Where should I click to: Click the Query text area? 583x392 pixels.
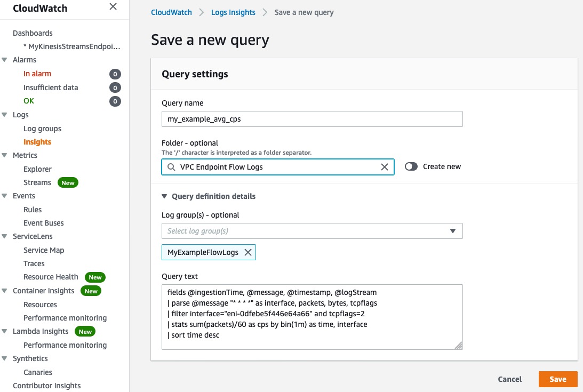pyautogui.click(x=312, y=317)
